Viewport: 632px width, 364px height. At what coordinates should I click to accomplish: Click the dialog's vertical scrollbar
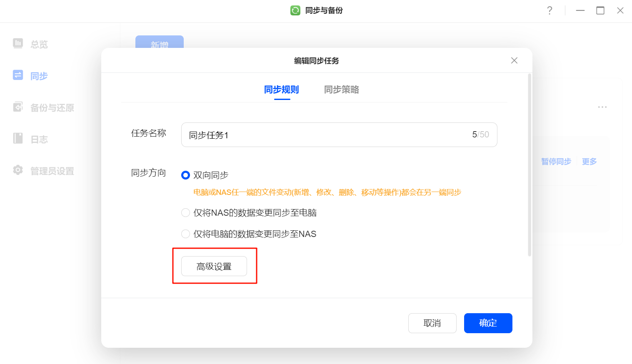(530, 165)
